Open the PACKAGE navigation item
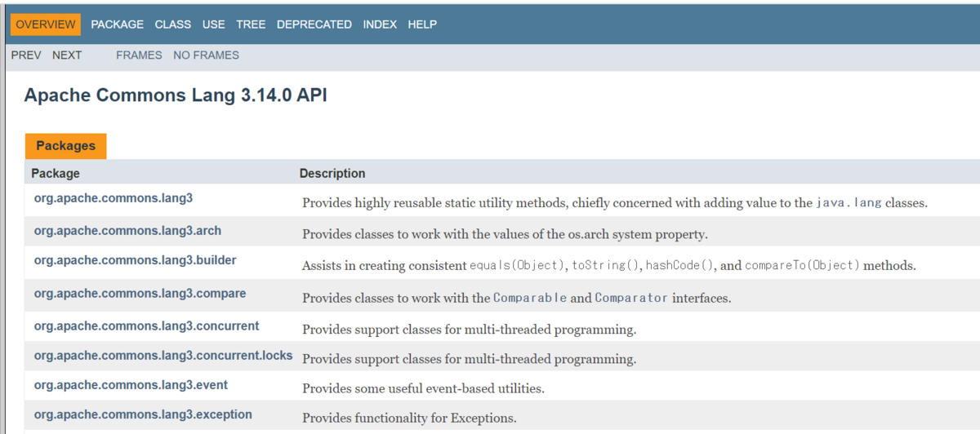Screen dimensions: 980x434 pos(117,24)
